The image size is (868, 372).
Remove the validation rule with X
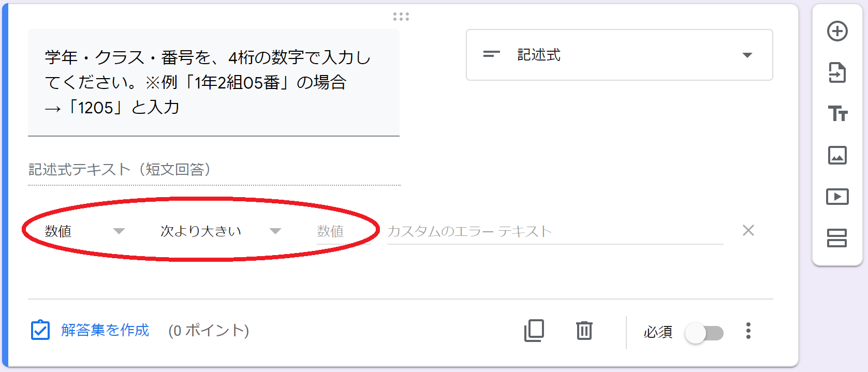[748, 230]
